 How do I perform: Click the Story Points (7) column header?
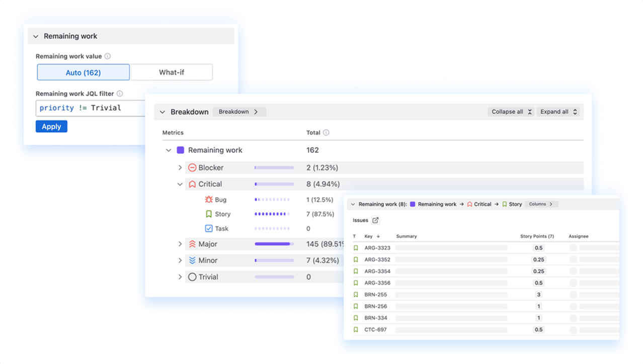click(x=537, y=236)
